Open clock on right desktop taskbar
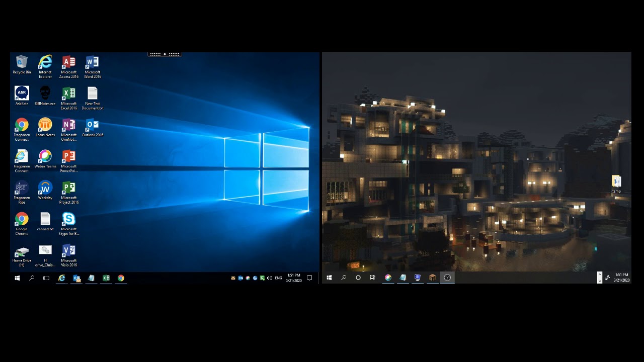644x362 pixels. [621, 278]
